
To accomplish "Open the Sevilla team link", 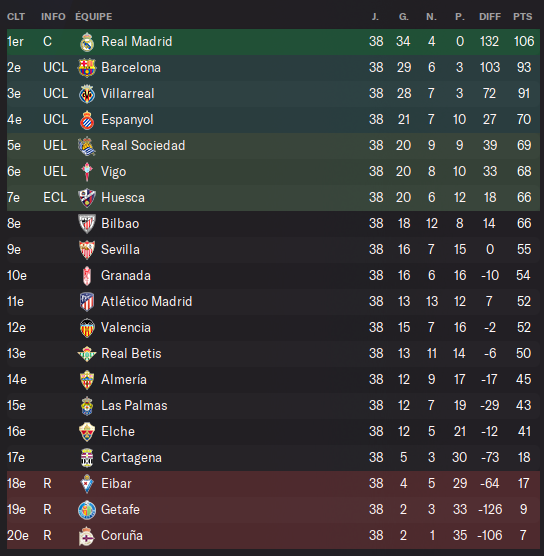I will coord(120,250).
